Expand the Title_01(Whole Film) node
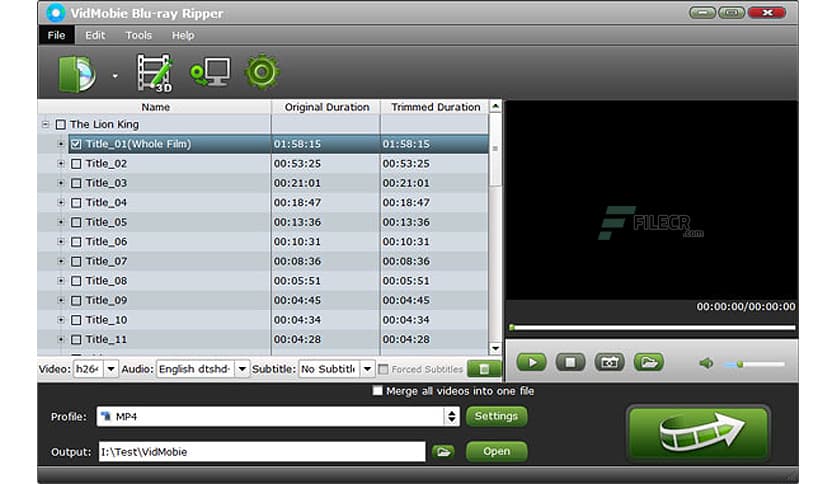The width and height of the screenshot is (836, 484). 61,144
